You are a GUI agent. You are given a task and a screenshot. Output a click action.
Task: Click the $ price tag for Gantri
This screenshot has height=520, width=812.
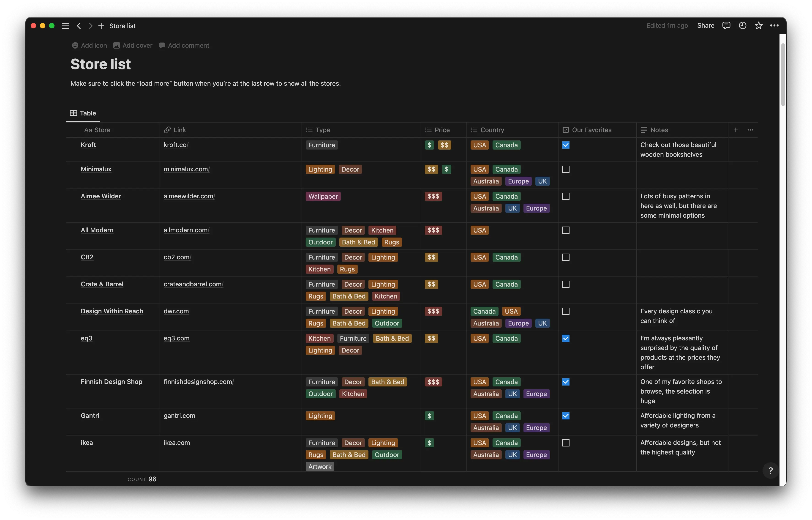pos(429,416)
